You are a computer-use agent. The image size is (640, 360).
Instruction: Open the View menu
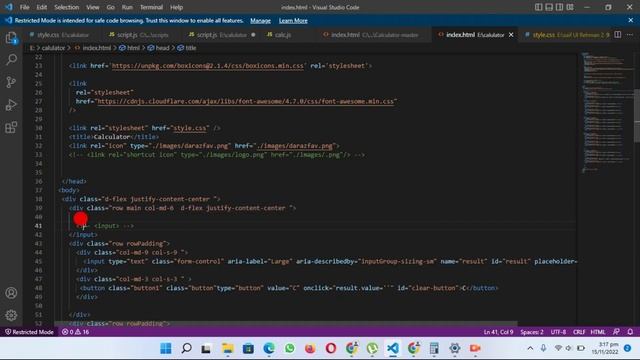[x=93, y=7]
